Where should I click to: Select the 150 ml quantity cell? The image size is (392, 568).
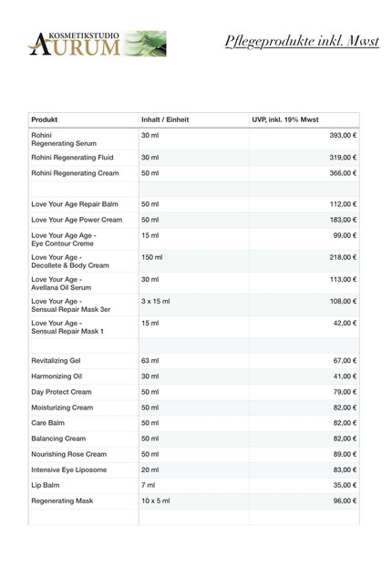(x=152, y=257)
